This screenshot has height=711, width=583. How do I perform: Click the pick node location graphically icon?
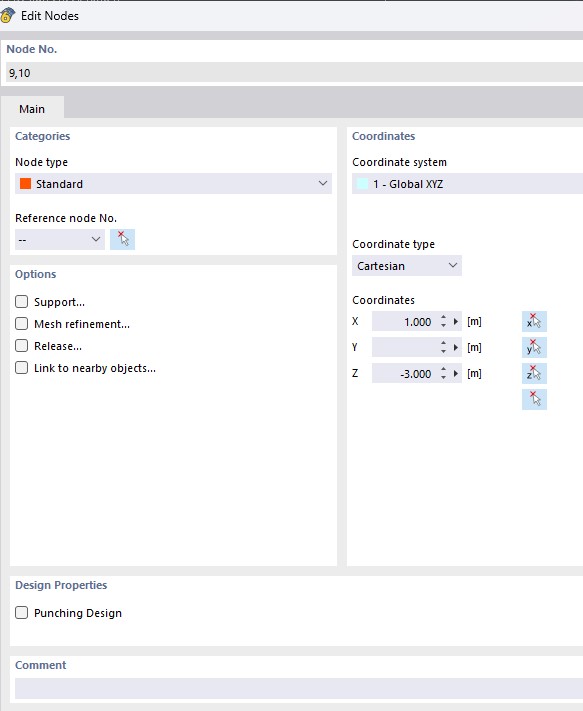pyautogui.click(x=534, y=399)
